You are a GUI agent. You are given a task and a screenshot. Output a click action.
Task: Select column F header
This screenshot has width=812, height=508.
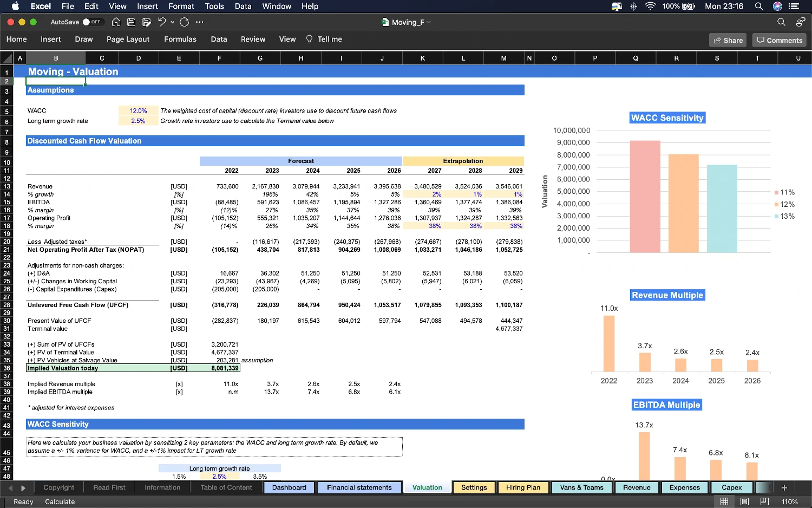[x=219, y=58]
